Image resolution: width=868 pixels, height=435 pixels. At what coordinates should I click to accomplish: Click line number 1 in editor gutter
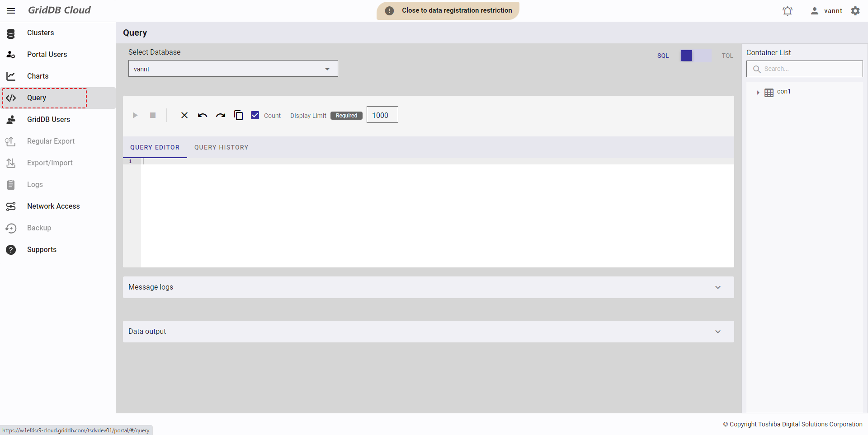130,161
